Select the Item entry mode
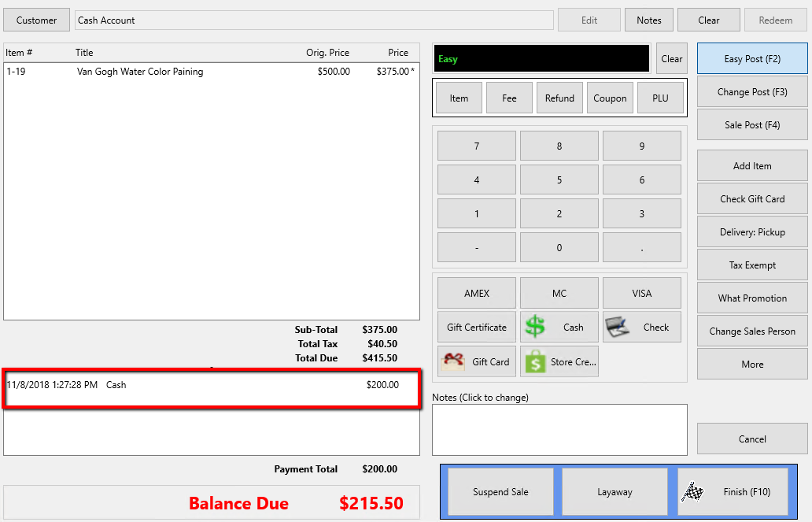 [x=459, y=98]
